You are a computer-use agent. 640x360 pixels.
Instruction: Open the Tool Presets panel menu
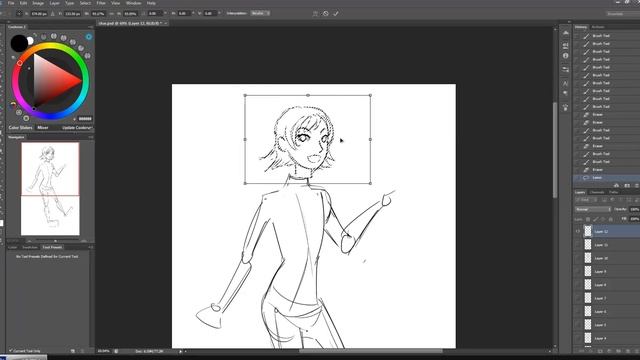point(90,247)
